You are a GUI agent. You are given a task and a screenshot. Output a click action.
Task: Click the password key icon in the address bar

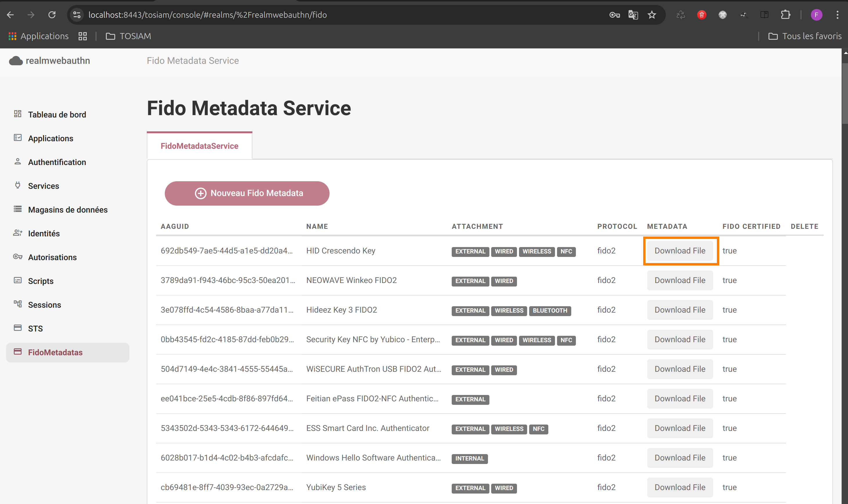pos(614,14)
